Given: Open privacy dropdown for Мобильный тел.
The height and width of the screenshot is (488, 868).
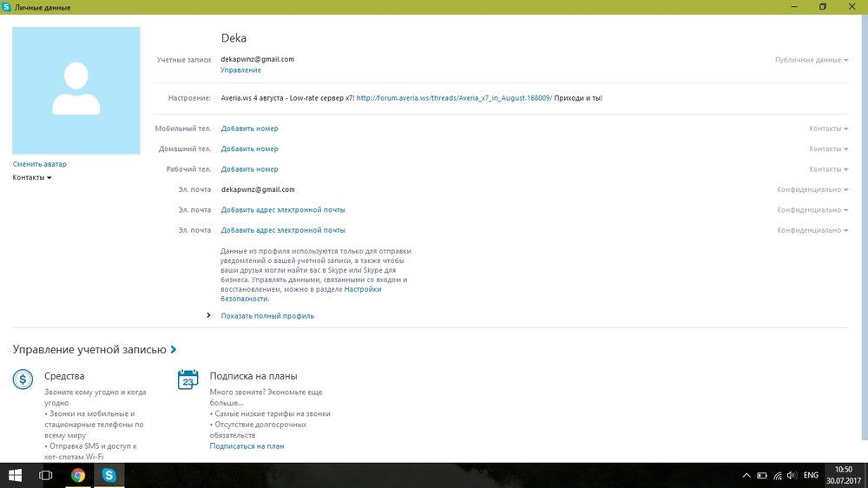Looking at the screenshot, I should (x=828, y=129).
